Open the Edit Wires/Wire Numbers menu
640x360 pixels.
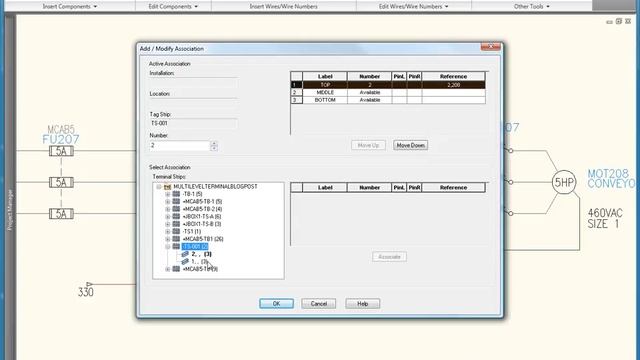[x=413, y=6]
